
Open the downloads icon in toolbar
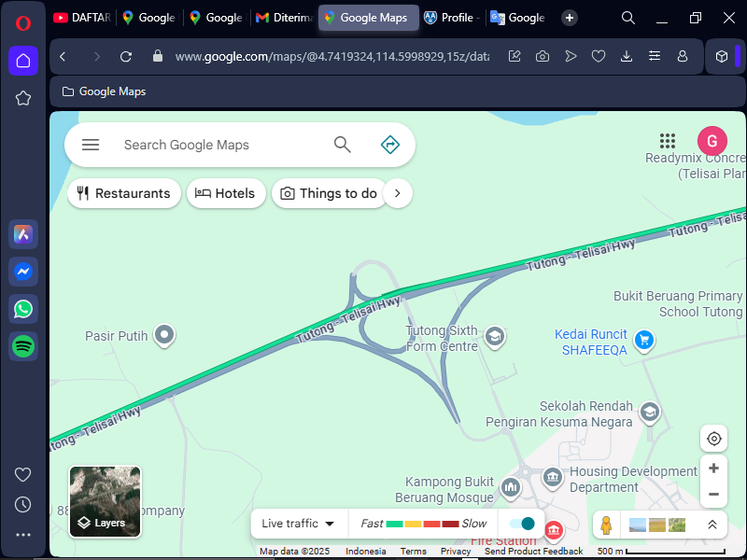(x=627, y=57)
